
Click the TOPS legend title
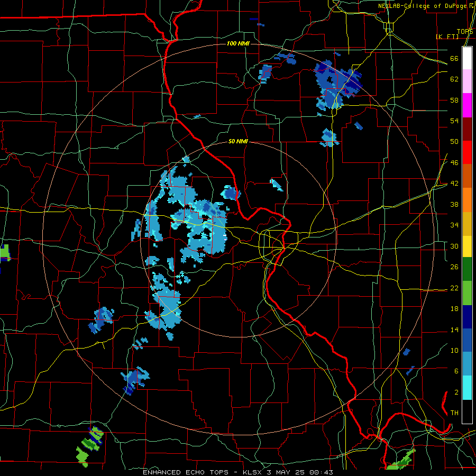coord(465,32)
